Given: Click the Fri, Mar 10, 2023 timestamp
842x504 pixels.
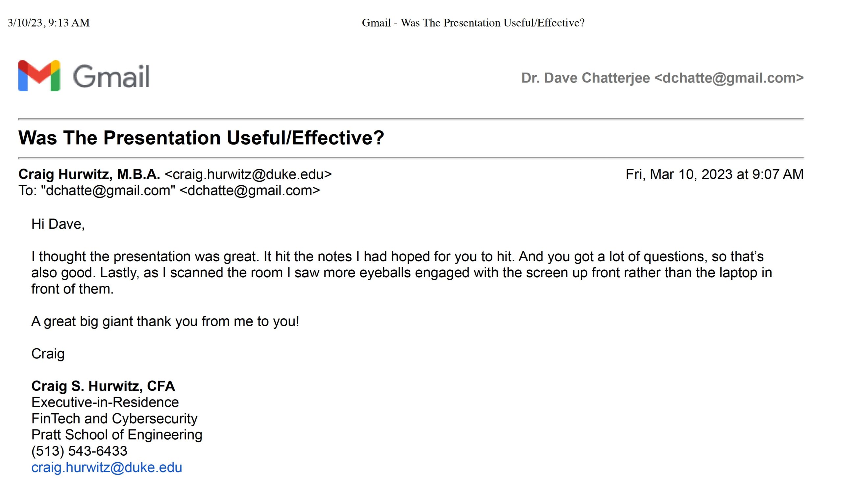Looking at the screenshot, I should pyautogui.click(x=714, y=174).
